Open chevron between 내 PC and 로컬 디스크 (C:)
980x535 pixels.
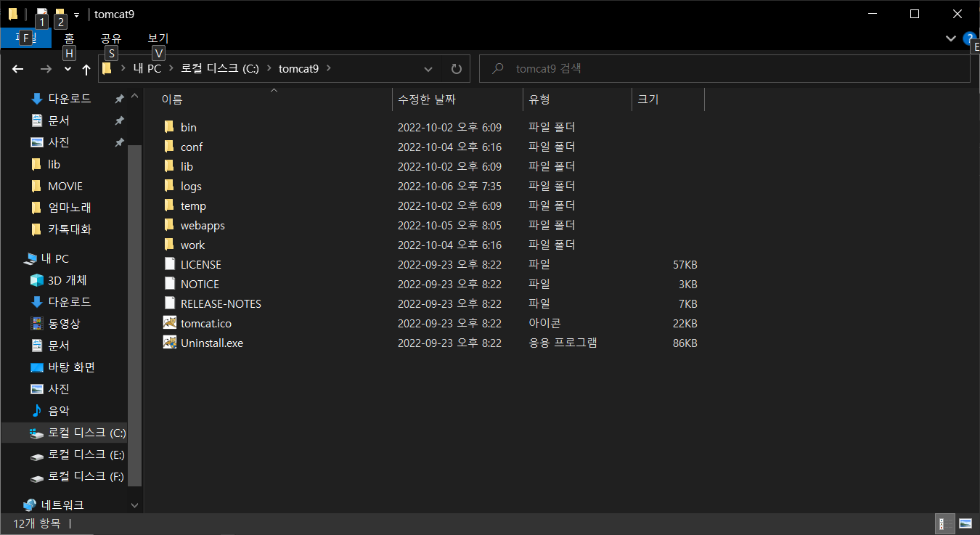(172, 69)
